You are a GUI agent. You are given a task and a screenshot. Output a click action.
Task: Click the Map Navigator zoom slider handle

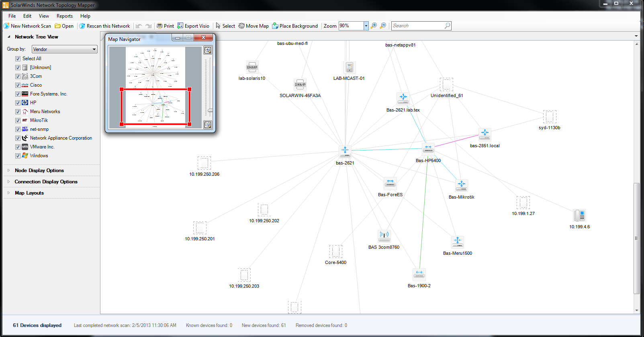point(210,110)
